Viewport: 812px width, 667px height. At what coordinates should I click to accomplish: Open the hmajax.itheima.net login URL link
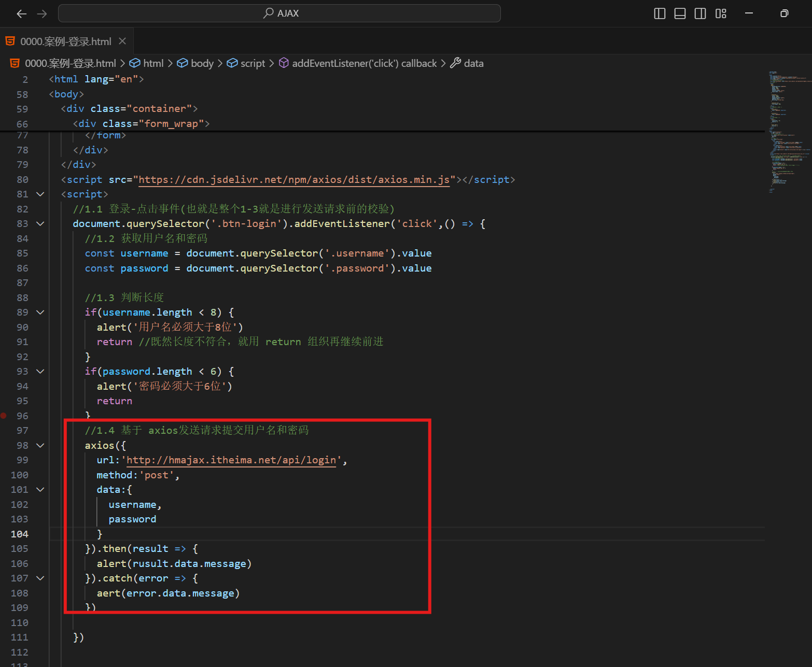click(x=231, y=460)
